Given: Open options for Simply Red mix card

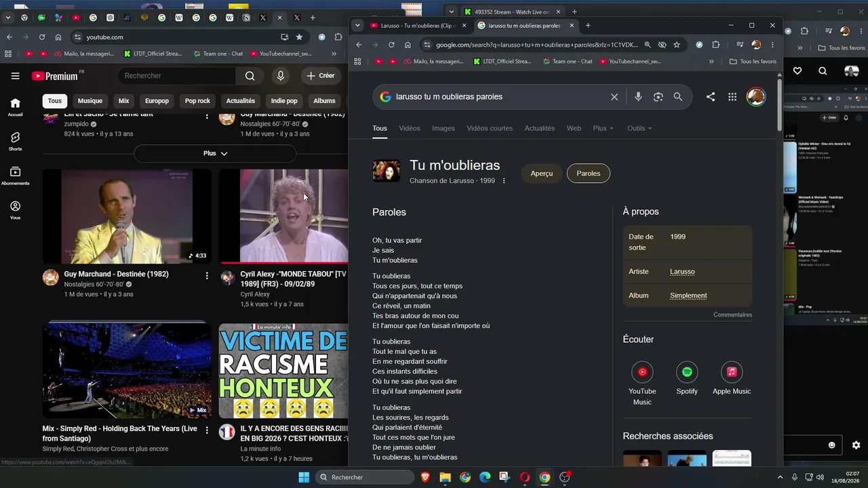Looking at the screenshot, I should [207, 430].
